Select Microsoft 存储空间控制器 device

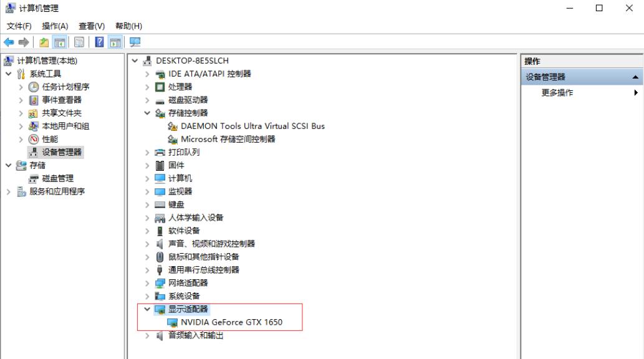pyautogui.click(x=228, y=139)
